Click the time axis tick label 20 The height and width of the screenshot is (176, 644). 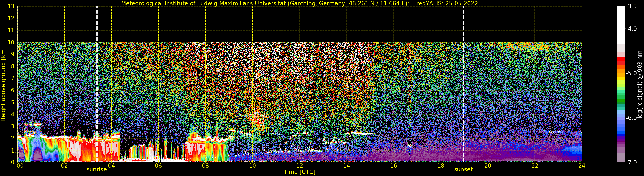[488, 166]
